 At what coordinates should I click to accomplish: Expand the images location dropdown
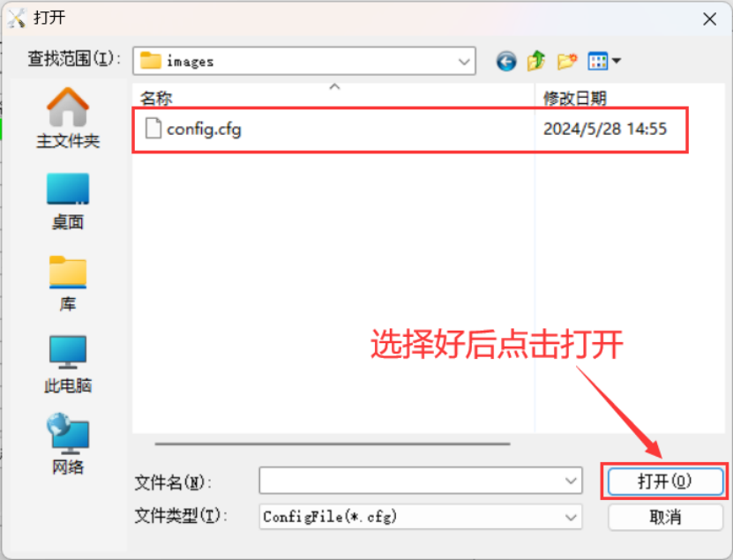pyautogui.click(x=464, y=61)
